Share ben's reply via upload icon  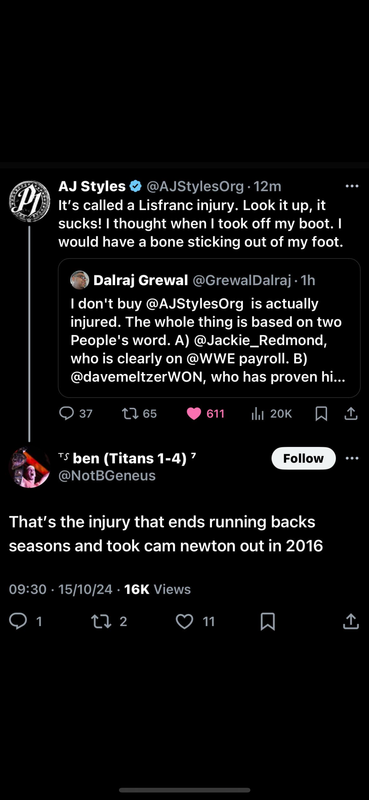(351, 621)
